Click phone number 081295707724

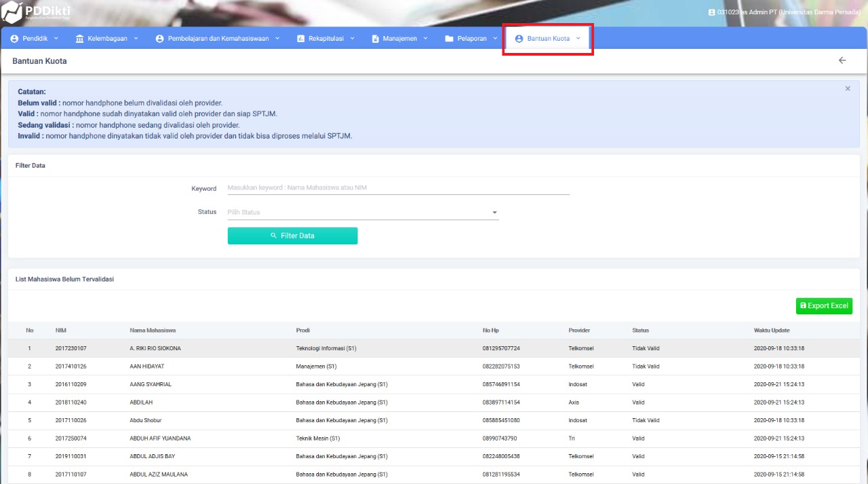(x=501, y=348)
